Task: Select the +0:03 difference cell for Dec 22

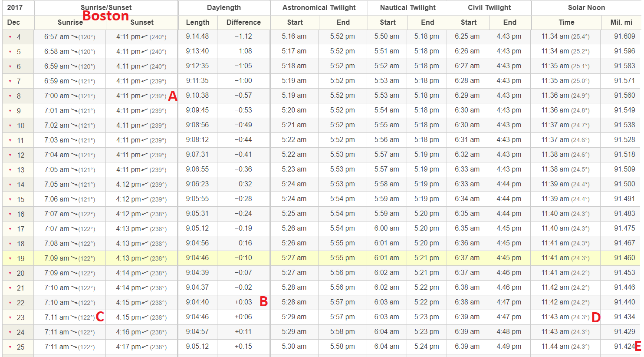Action: 243,302
